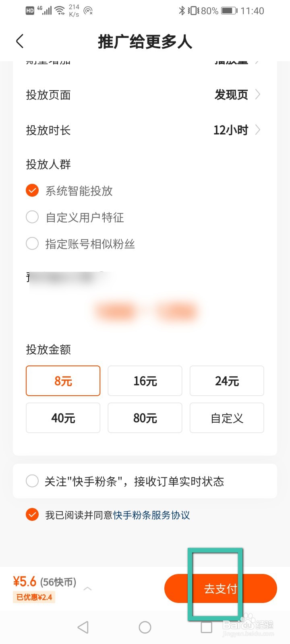Choose the 自定义 custom amount option

227,418
